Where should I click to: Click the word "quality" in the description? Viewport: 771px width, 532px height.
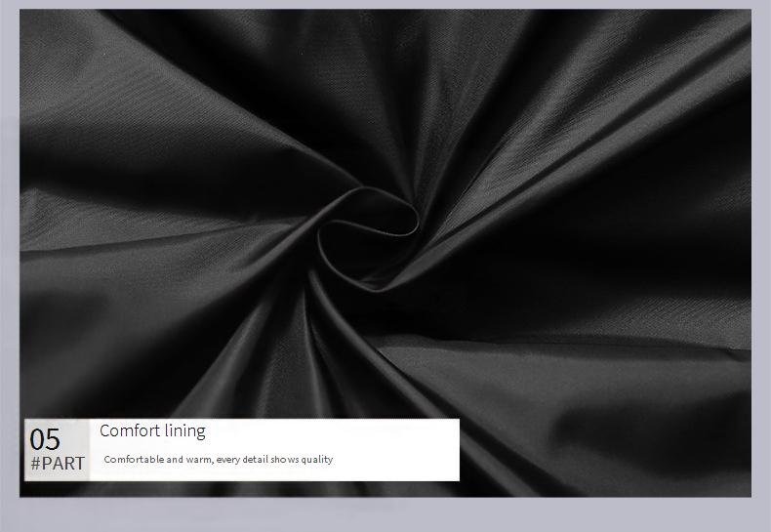[x=316, y=459]
